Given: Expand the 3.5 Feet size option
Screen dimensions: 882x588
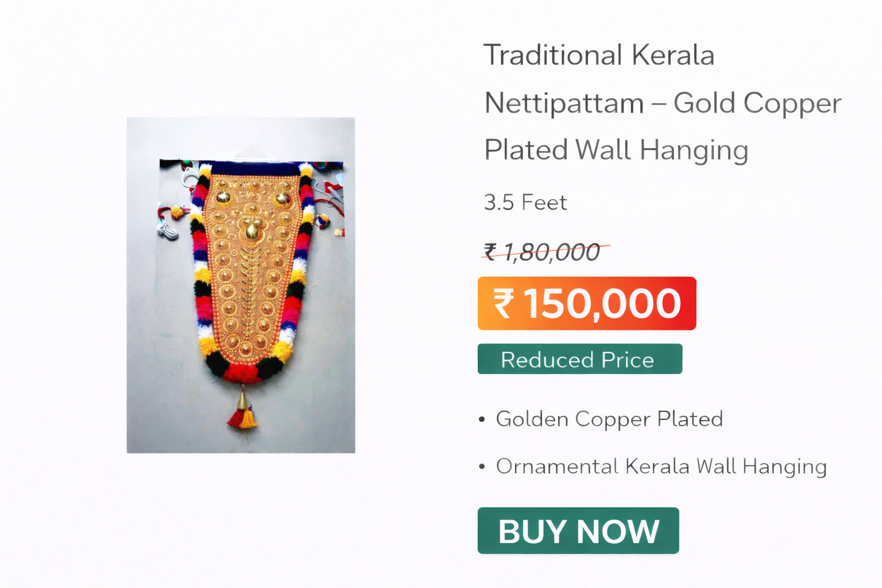Looking at the screenshot, I should coord(525,202).
